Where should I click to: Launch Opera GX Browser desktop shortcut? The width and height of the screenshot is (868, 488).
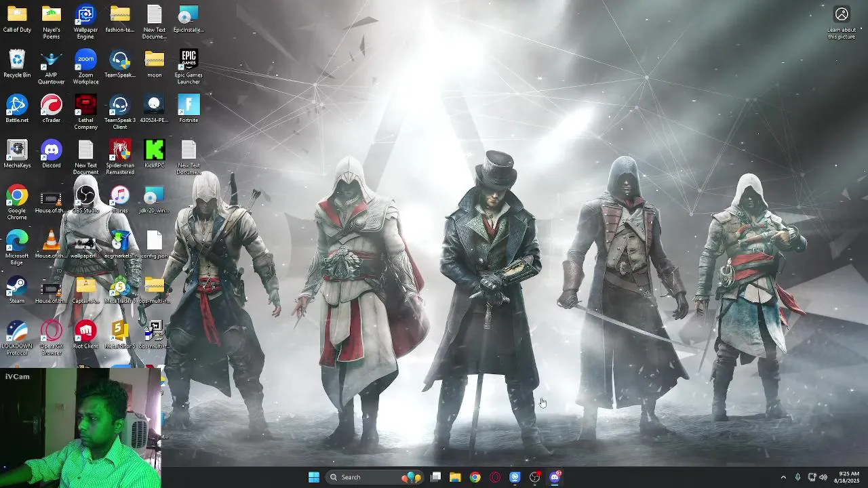[x=52, y=338]
